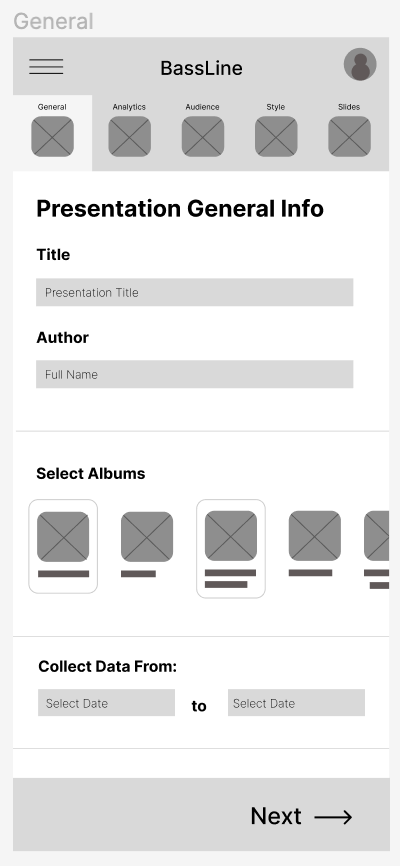400x866 pixels.
Task: Select the Style tab icon
Action: pyautogui.click(x=276, y=136)
